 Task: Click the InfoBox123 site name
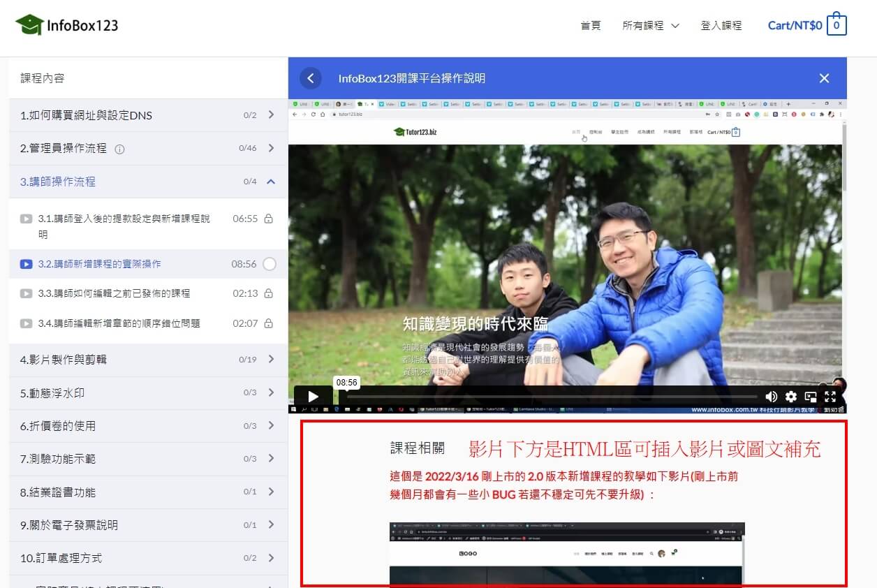tap(82, 26)
